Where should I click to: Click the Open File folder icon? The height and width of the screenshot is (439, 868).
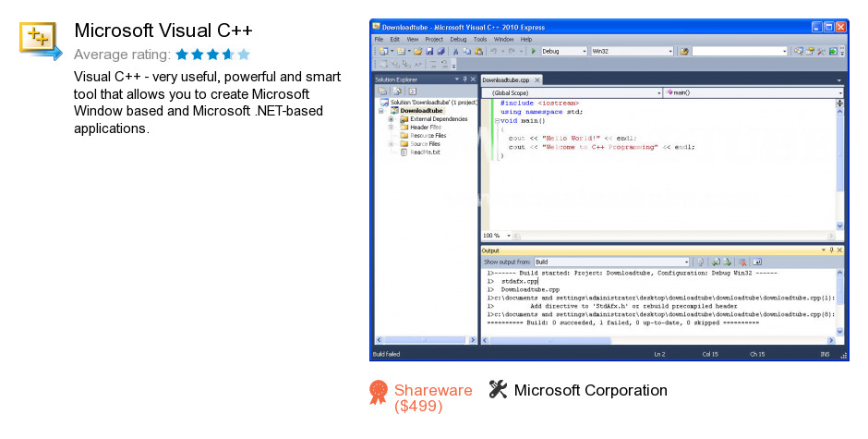(418, 51)
